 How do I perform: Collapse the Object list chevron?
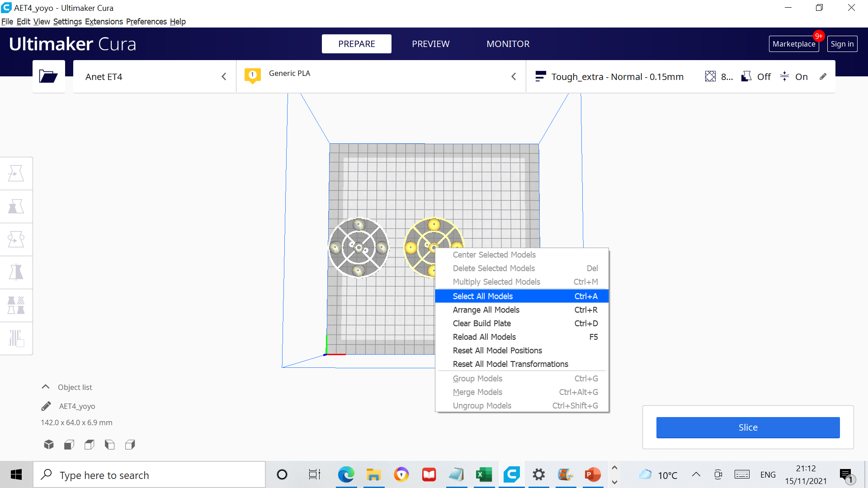click(x=46, y=387)
